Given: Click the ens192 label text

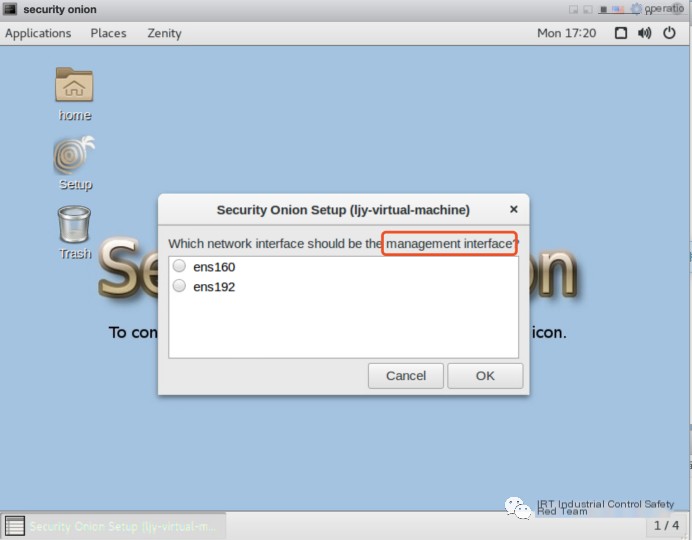Looking at the screenshot, I should pyautogui.click(x=214, y=287).
